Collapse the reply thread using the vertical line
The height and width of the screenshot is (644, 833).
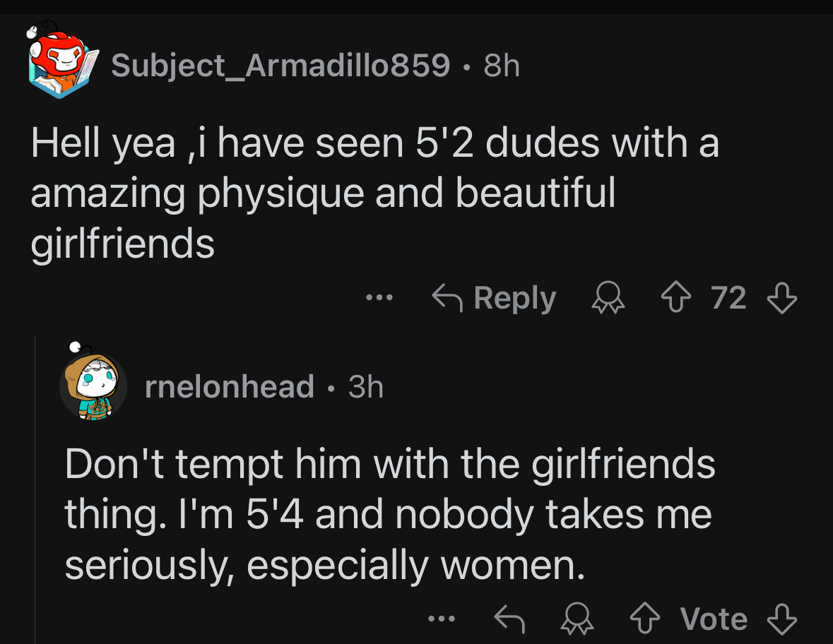[35, 487]
